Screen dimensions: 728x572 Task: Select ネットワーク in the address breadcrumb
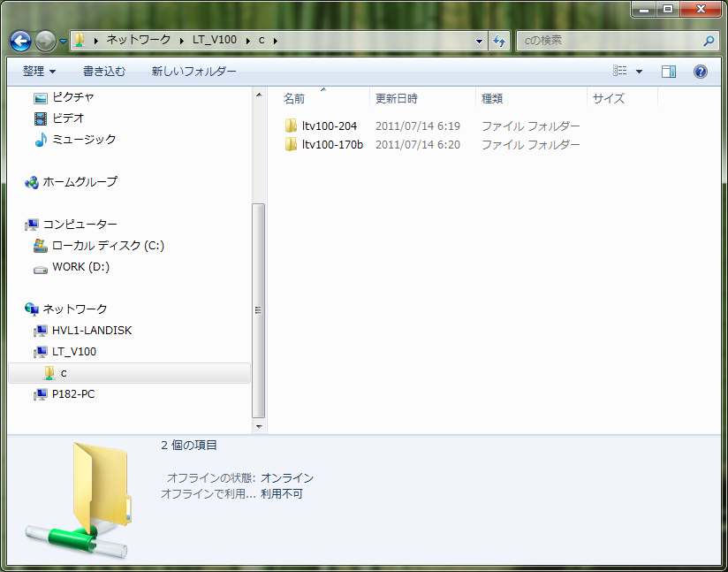139,40
